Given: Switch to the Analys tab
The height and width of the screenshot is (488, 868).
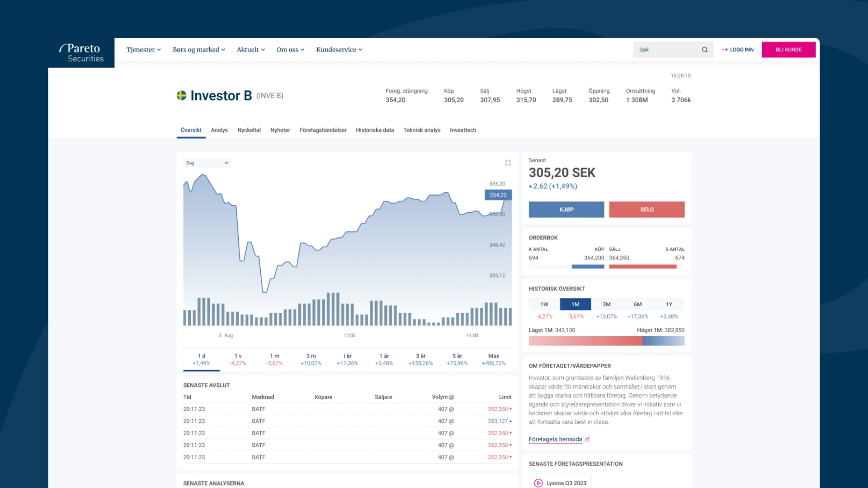Looking at the screenshot, I should pyautogui.click(x=219, y=130).
